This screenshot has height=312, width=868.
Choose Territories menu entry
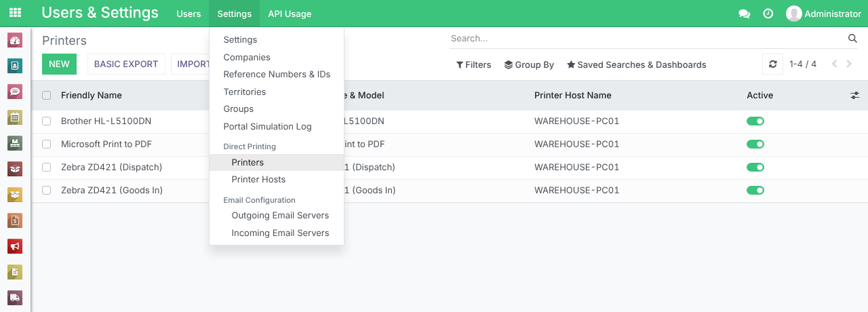(277, 92)
